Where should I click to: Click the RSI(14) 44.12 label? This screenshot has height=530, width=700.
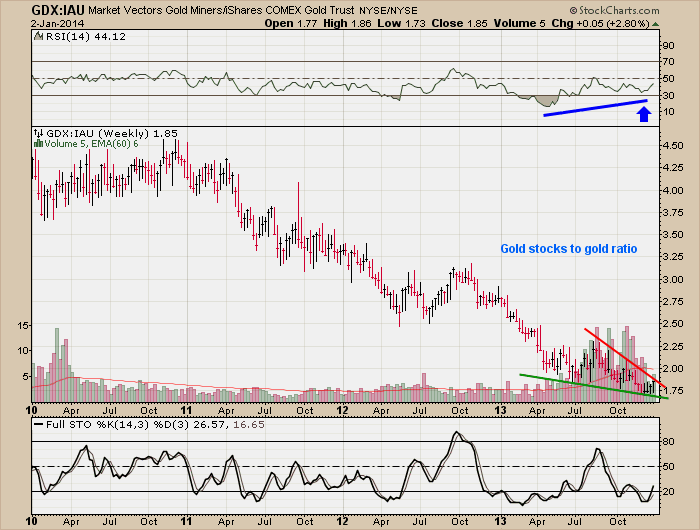pyautogui.click(x=86, y=37)
